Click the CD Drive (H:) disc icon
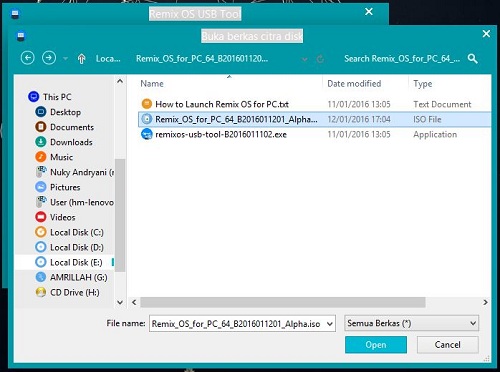 (x=40, y=292)
